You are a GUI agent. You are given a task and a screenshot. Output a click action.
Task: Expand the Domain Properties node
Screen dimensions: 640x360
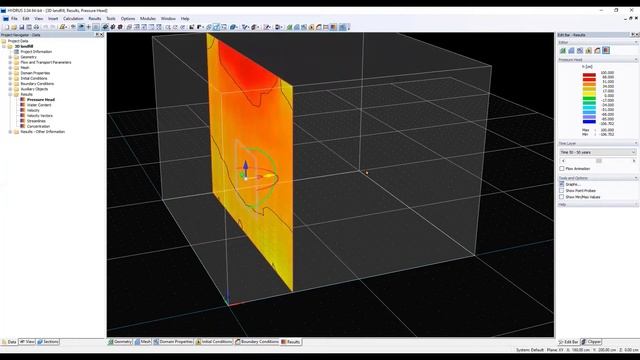point(10,73)
